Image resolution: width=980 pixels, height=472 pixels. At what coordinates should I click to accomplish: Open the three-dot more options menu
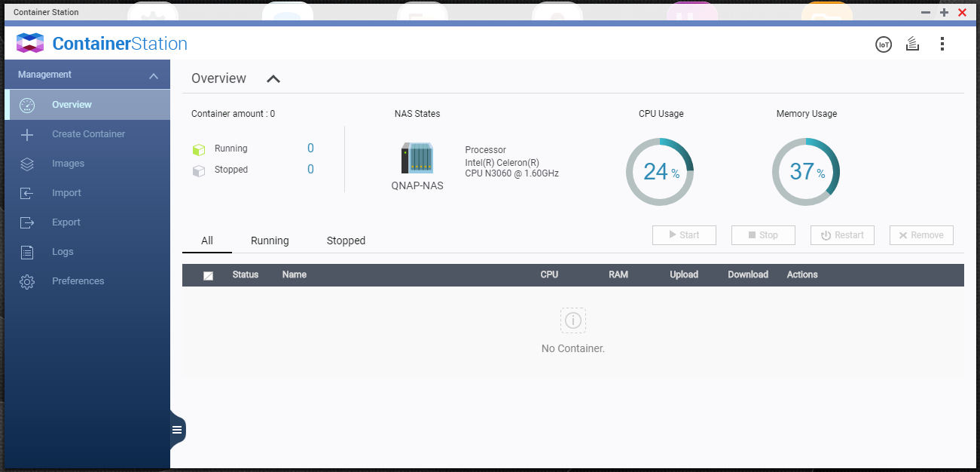(x=942, y=44)
